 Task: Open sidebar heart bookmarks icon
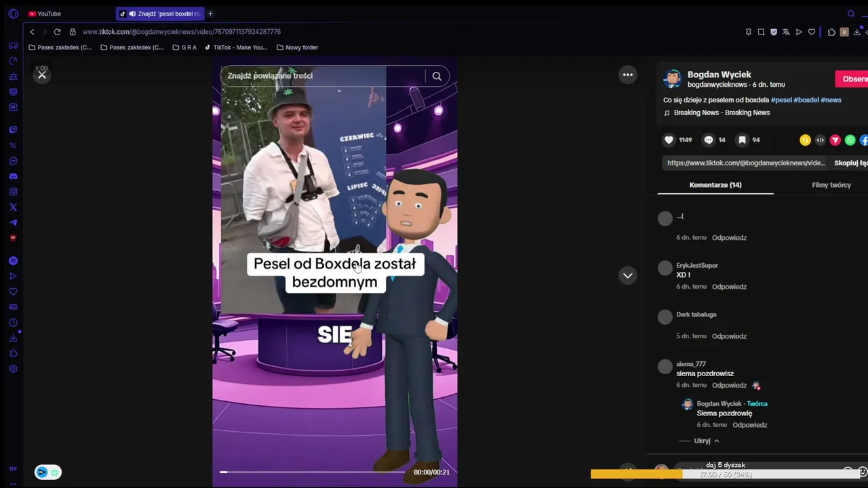click(13, 292)
